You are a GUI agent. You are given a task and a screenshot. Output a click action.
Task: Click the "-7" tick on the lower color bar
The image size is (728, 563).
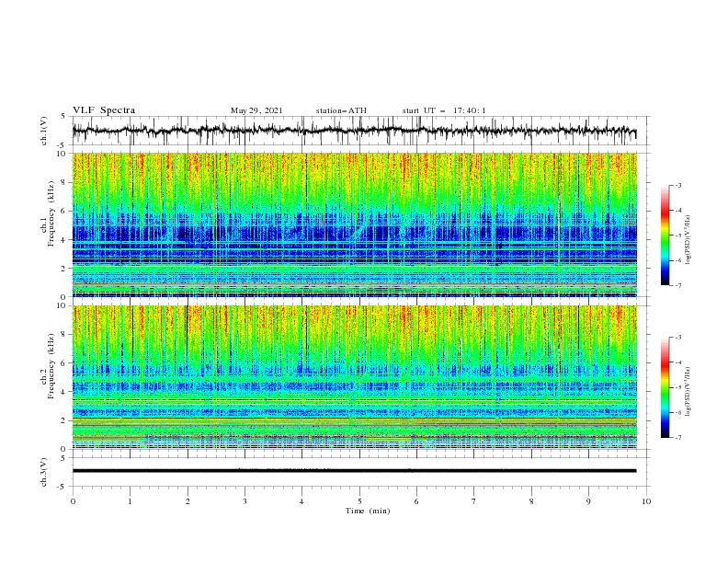(678, 438)
